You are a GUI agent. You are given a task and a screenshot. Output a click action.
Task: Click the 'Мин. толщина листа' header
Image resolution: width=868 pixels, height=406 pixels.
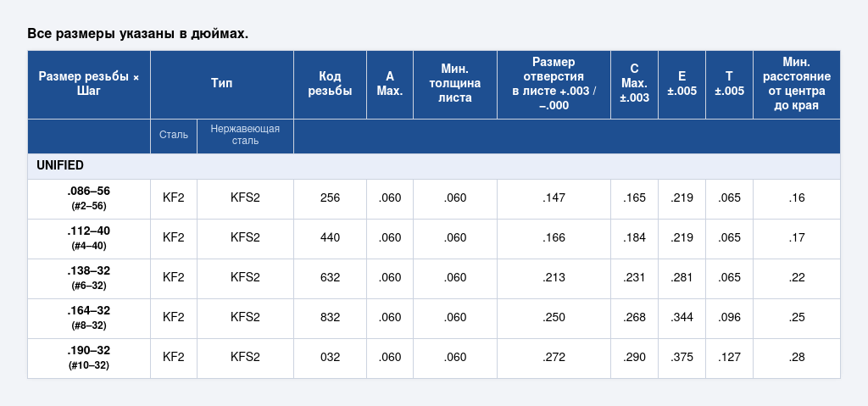[x=454, y=84]
